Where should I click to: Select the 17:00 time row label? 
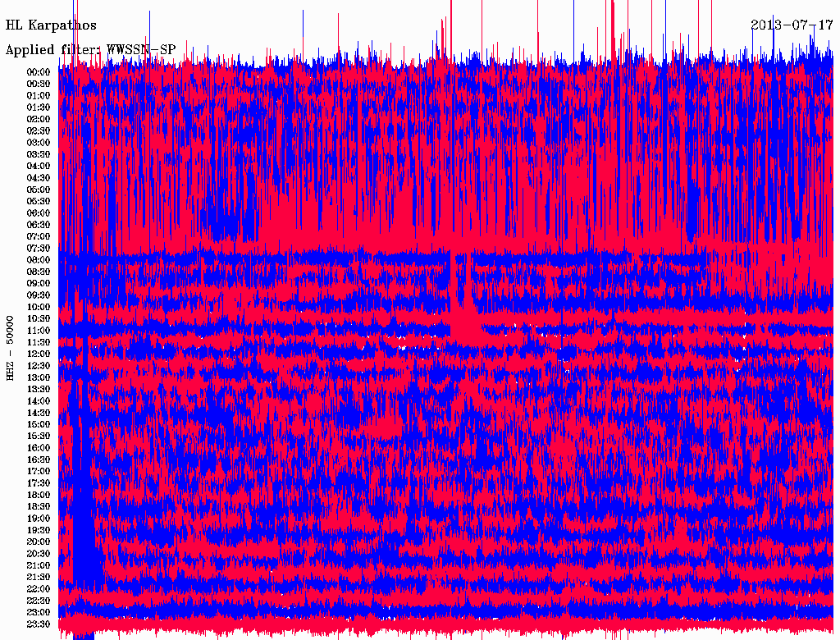[39, 472]
